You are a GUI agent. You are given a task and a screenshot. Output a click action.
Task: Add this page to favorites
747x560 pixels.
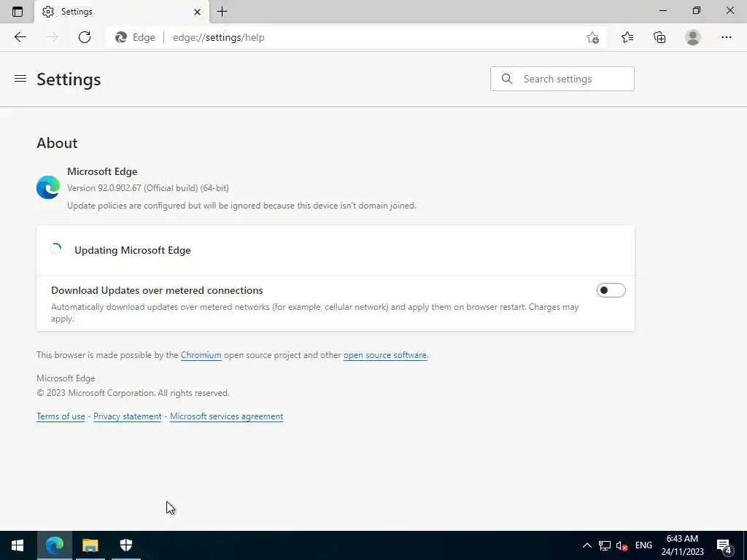(x=592, y=37)
